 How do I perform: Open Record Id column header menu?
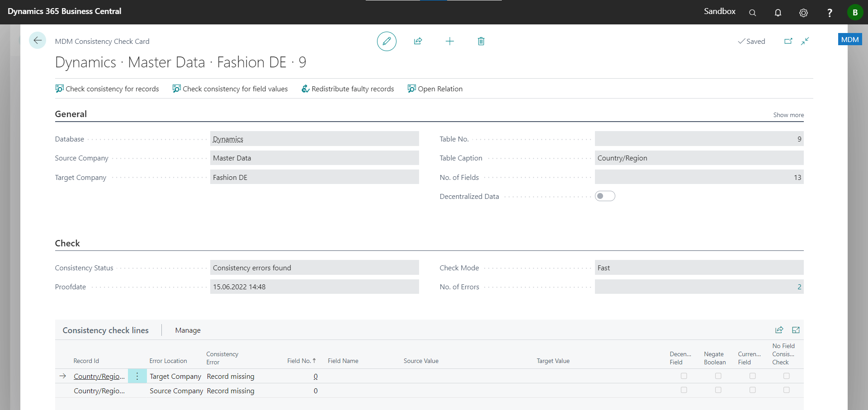pyautogui.click(x=86, y=361)
